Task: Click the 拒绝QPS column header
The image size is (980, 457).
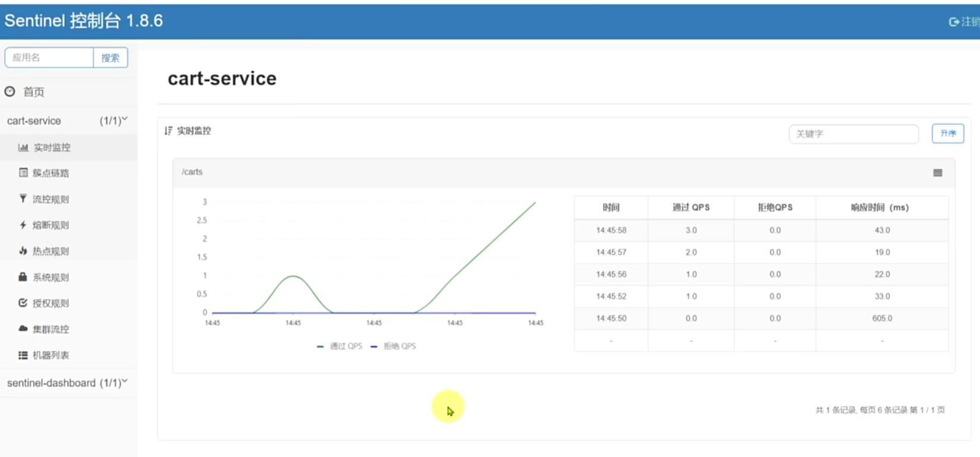Action: pyautogui.click(x=775, y=207)
